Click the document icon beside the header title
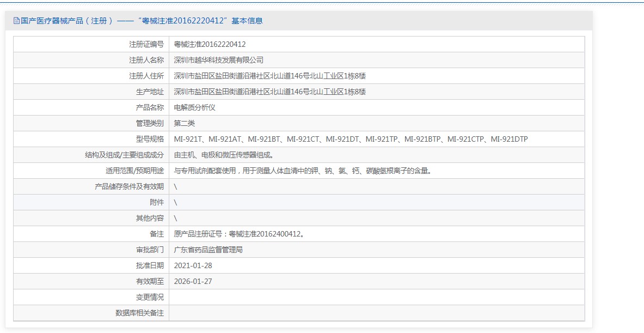 (x=16, y=21)
